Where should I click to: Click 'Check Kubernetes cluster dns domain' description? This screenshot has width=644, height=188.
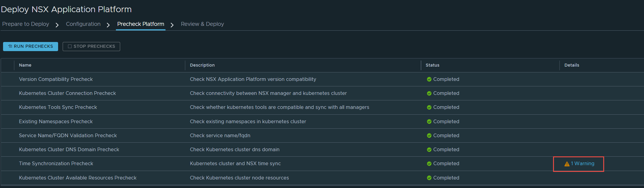point(235,149)
